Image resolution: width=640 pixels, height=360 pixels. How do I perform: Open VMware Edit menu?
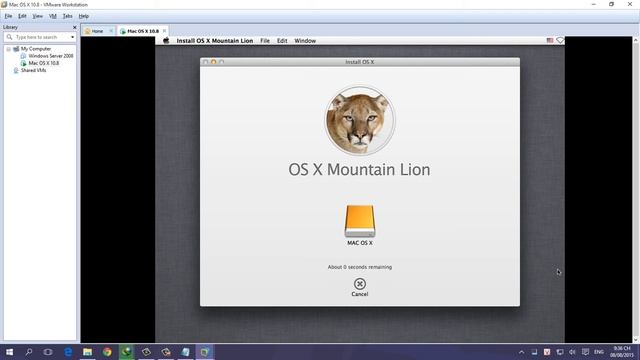pyautogui.click(x=22, y=16)
